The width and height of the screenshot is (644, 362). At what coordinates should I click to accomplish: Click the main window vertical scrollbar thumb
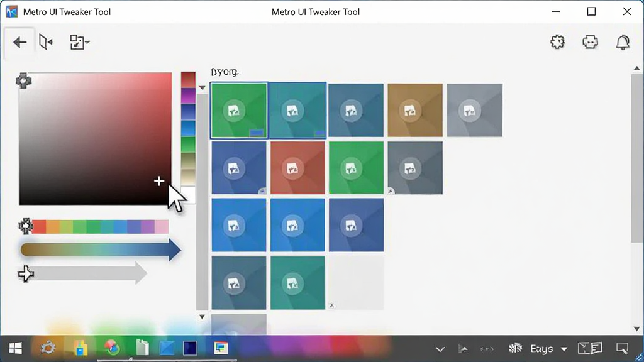click(x=636, y=158)
